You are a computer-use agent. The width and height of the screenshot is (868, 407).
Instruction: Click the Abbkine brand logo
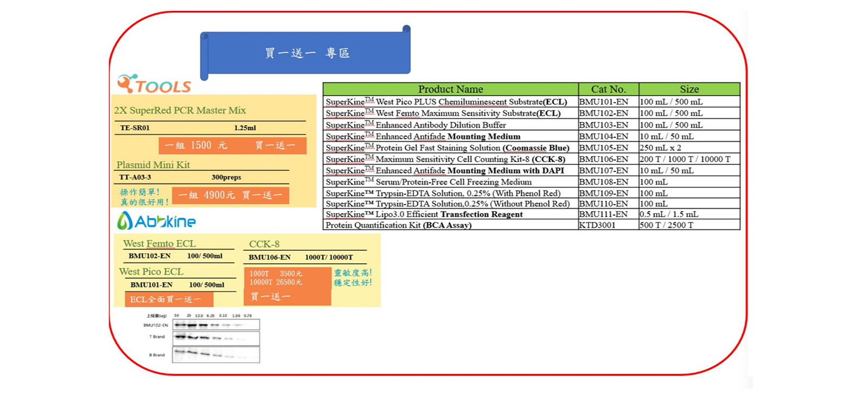157,220
